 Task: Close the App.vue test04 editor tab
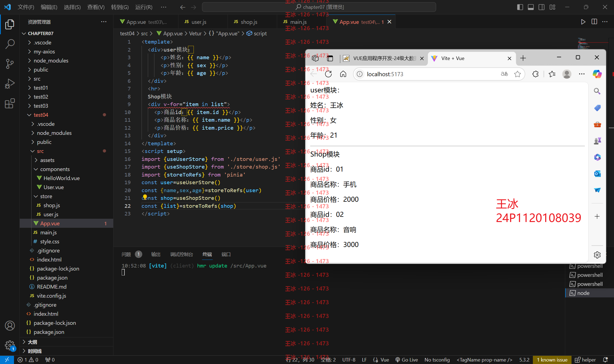389,22
